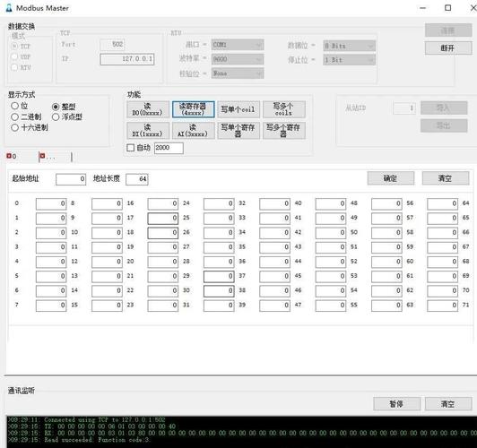Open the COM1 serial port dropdown

238,45
